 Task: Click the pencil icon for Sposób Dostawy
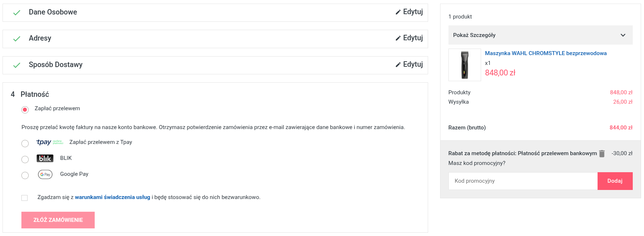pos(398,65)
